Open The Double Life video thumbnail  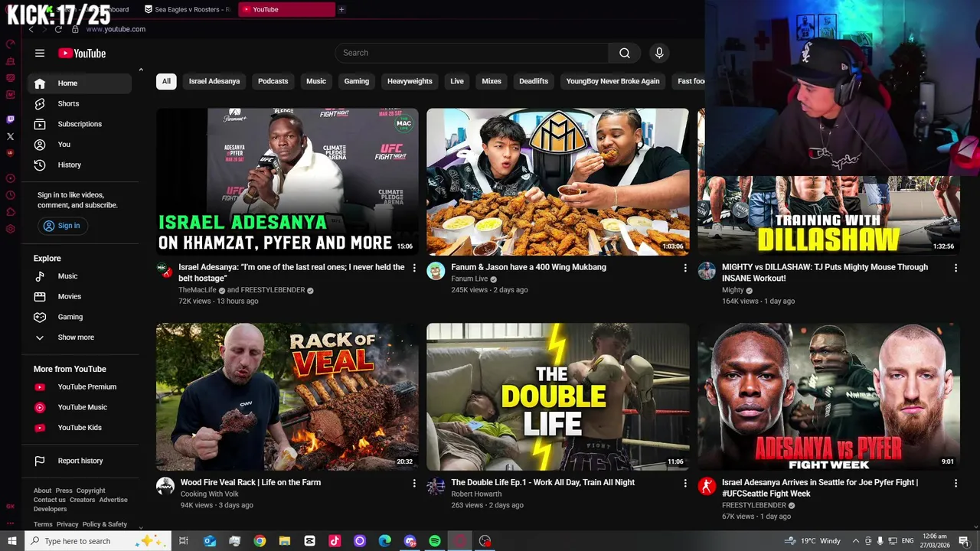click(557, 396)
